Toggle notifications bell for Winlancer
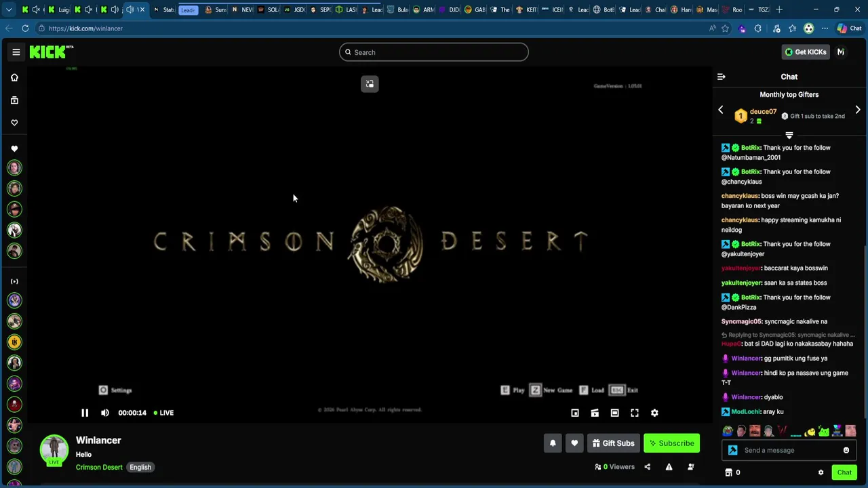Screen dimensions: 868x488 (x=553, y=443)
